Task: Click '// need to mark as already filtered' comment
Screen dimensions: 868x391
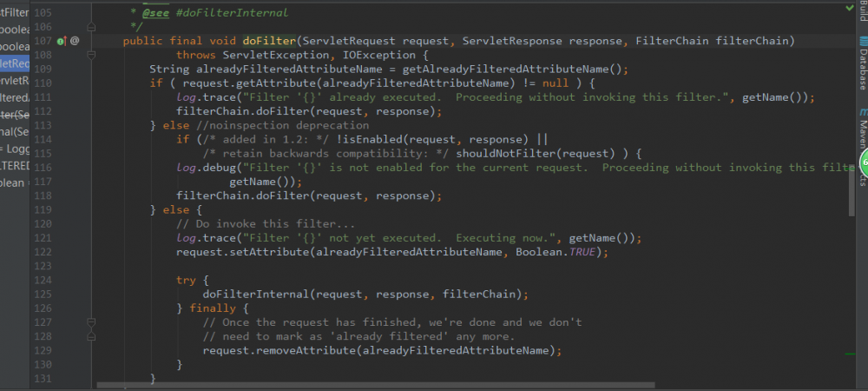Action: pyautogui.click(x=359, y=336)
